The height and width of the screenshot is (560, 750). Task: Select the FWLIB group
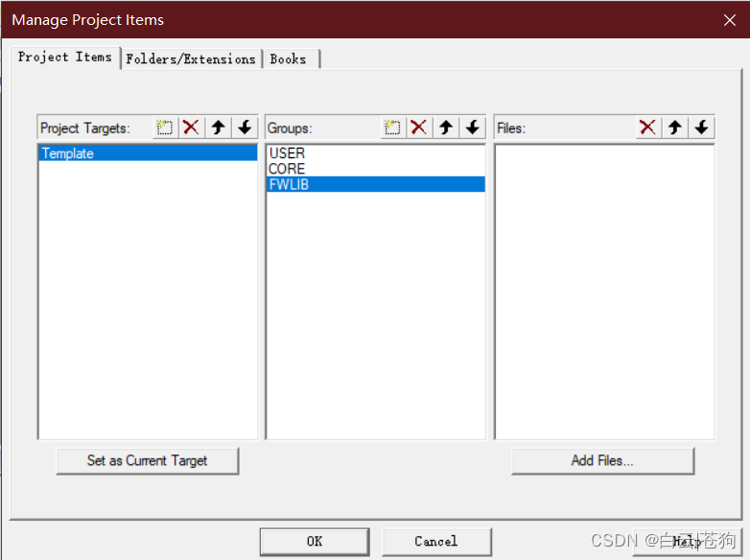(x=375, y=184)
